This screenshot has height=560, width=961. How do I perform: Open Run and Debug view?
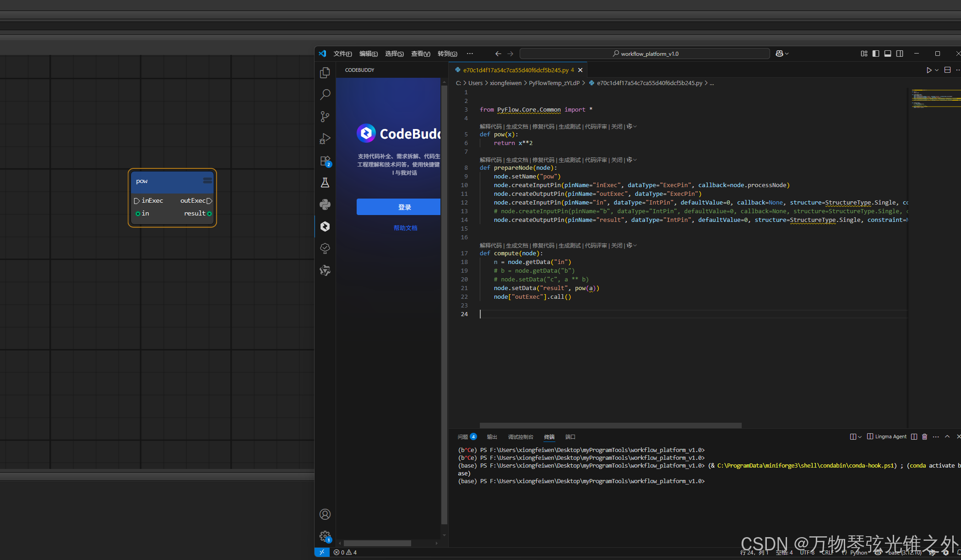coord(325,139)
